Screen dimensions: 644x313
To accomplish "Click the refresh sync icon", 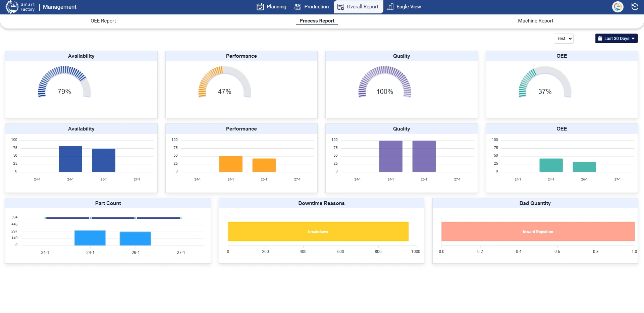I will coord(635,7).
